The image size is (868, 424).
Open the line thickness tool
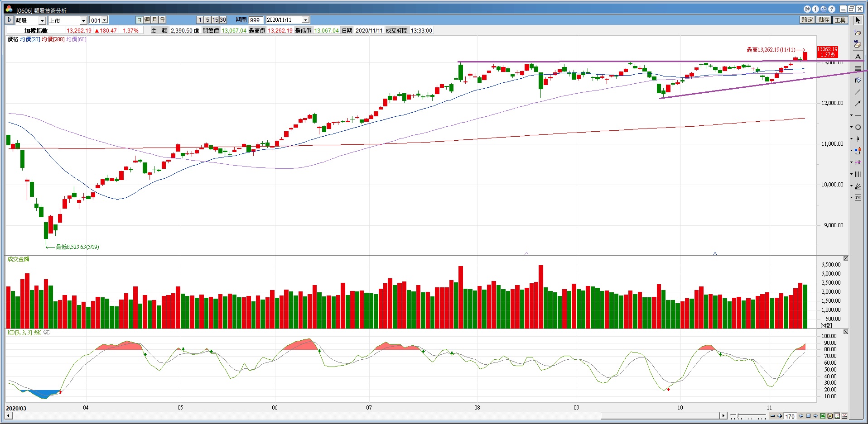[x=858, y=68]
